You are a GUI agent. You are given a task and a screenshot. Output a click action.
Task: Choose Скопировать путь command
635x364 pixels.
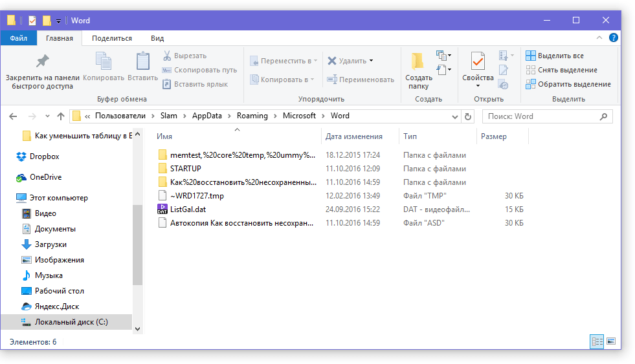(199, 70)
